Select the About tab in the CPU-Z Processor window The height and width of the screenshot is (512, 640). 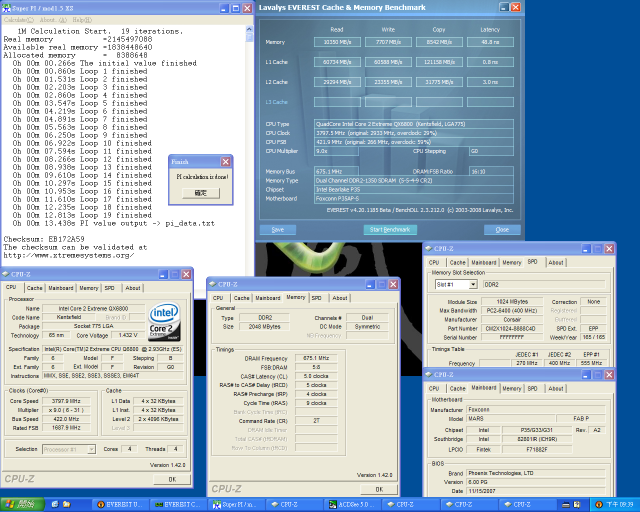pyautogui.click(x=133, y=288)
